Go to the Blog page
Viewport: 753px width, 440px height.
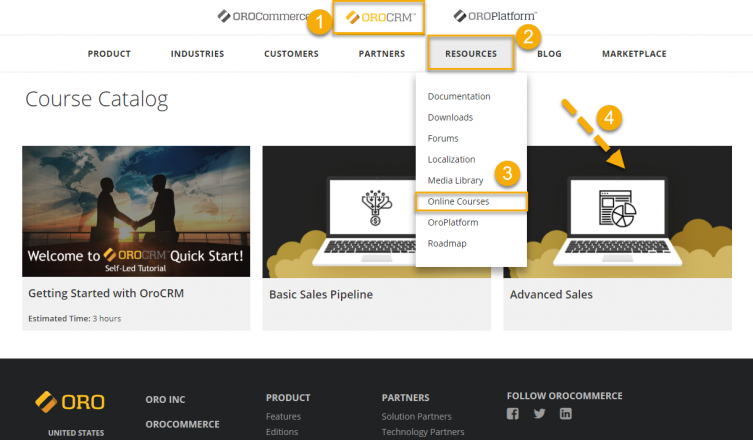549,54
